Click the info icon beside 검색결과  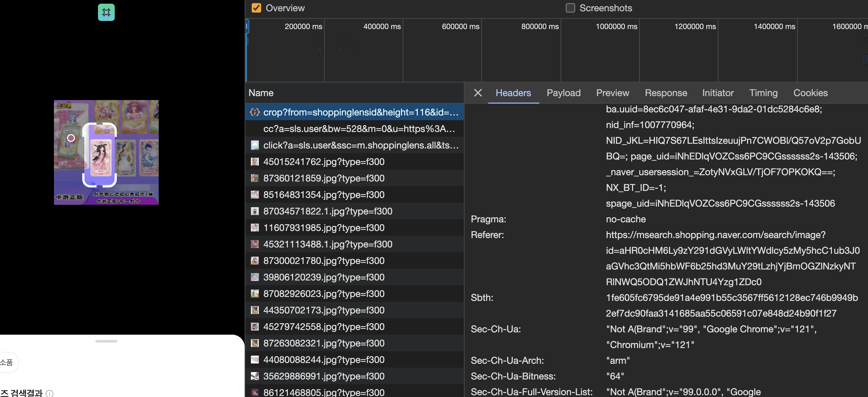50,393
